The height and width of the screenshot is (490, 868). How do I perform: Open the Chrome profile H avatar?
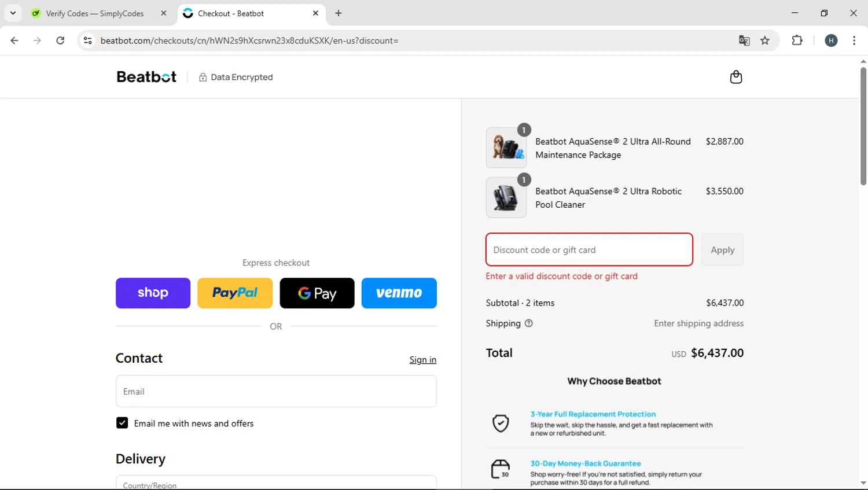[831, 40]
